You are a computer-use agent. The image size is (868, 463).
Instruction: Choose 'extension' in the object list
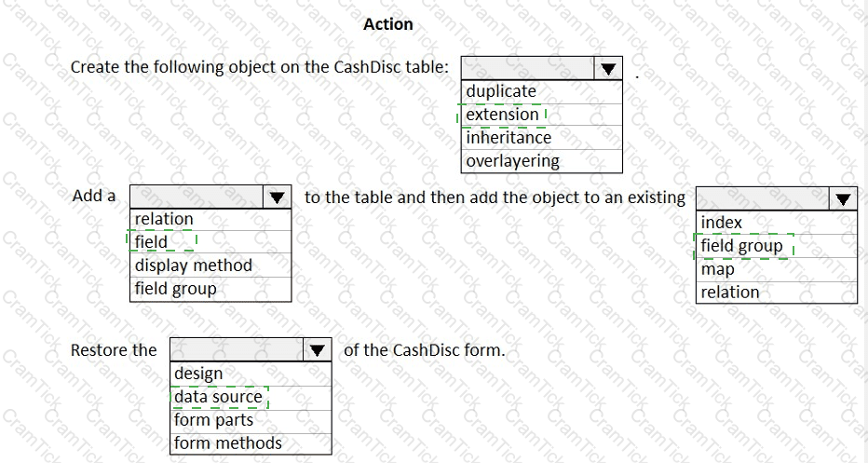[502, 115]
